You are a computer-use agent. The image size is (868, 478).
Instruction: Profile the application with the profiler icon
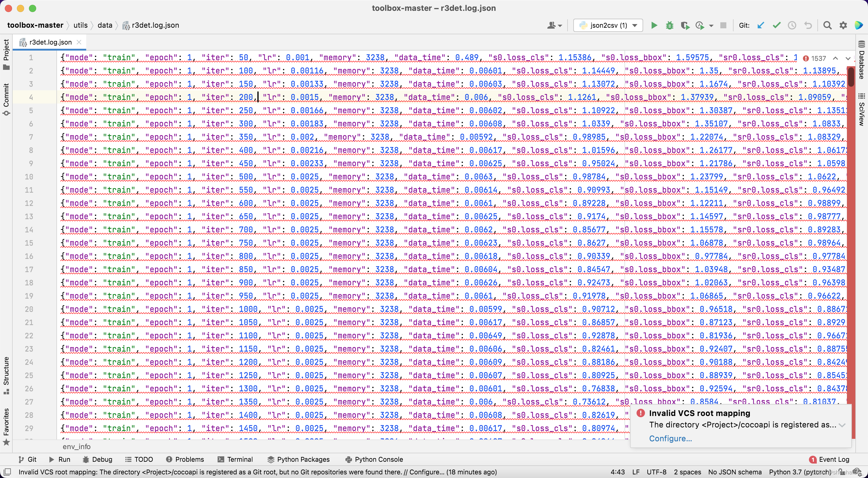pyautogui.click(x=700, y=25)
